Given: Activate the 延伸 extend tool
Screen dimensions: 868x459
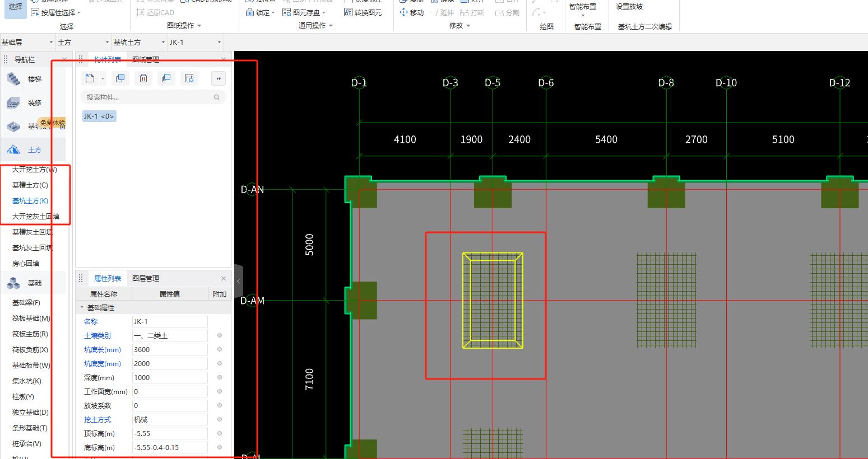Looking at the screenshot, I should 442,12.
